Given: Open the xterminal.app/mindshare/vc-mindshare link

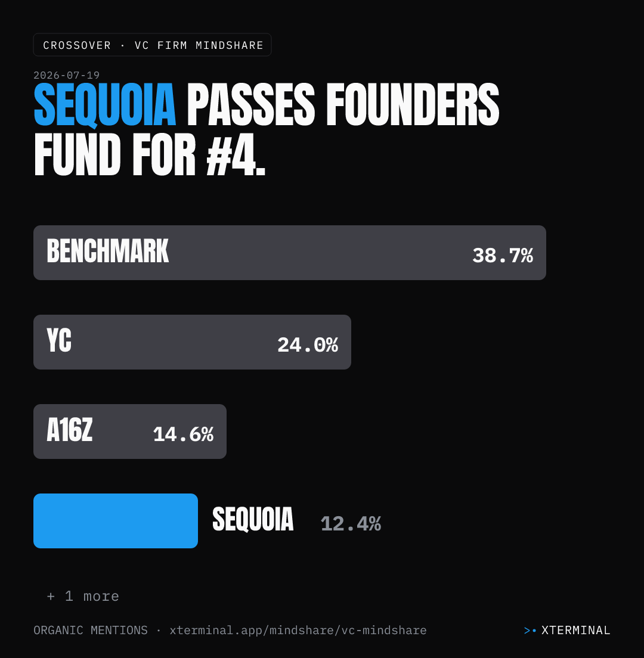Looking at the screenshot, I should click(x=298, y=631).
